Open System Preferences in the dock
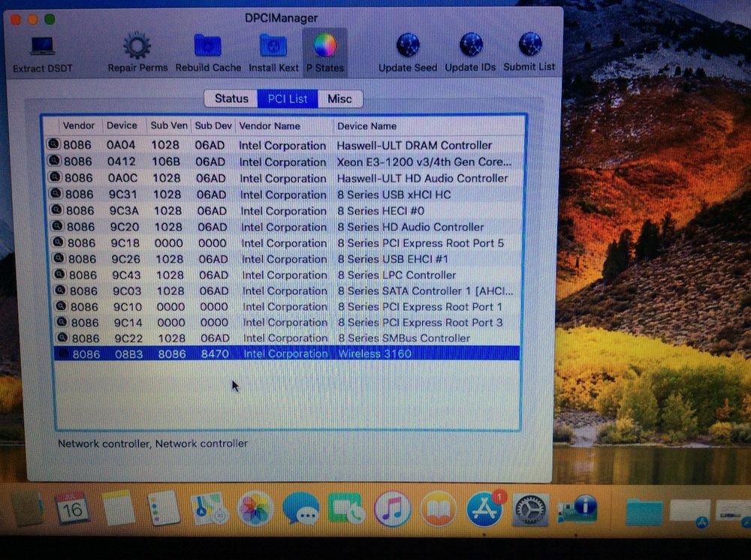 [529, 510]
